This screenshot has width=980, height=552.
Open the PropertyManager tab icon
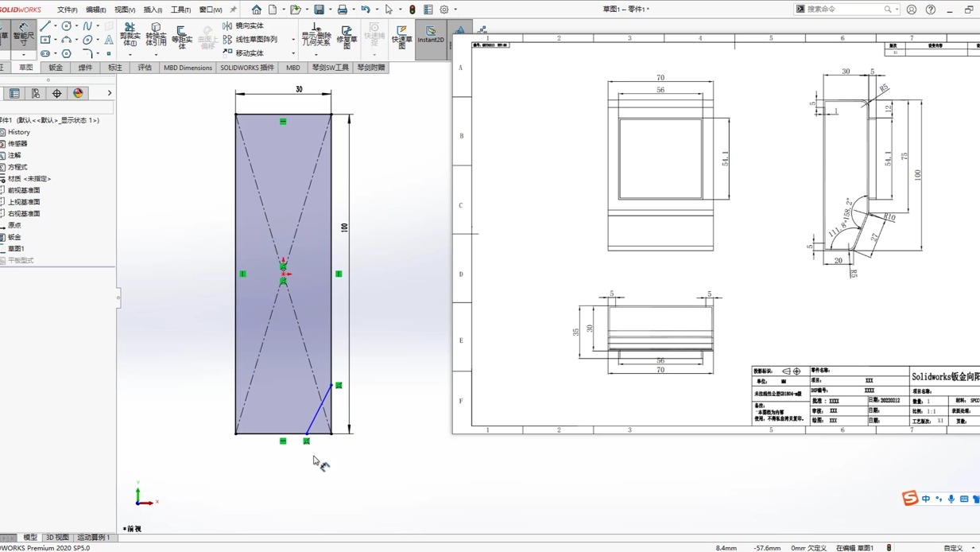[14, 93]
